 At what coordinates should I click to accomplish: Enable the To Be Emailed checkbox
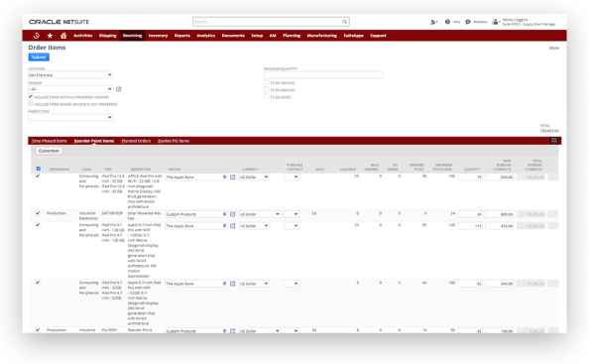(x=267, y=89)
